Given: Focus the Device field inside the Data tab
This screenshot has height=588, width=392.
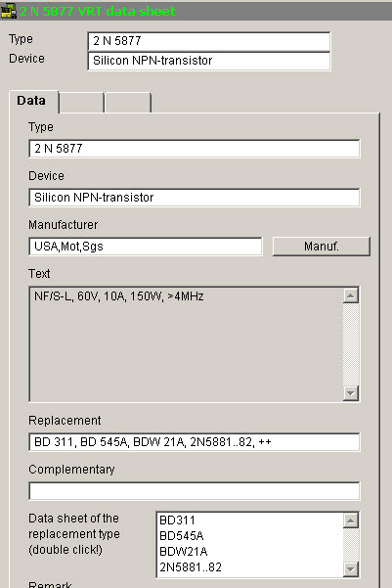Looking at the screenshot, I should [x=195, y=198].
